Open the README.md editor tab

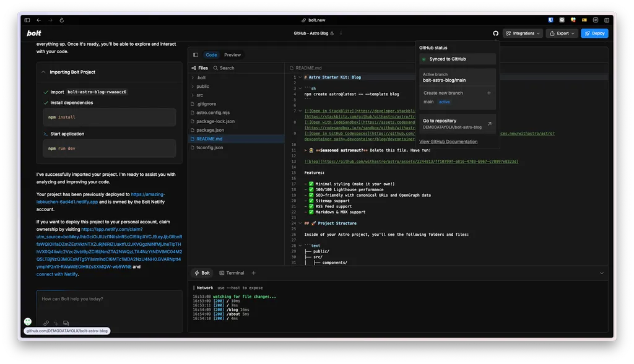pos(306,68)
